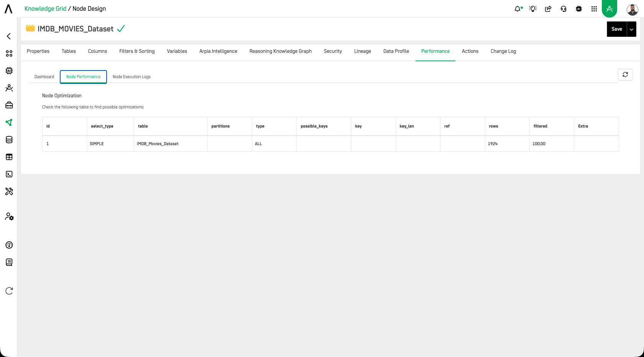This screenshot has width=644, height=357.
Task: Open the terminal console sidebar icon
Action: [9, 174]
